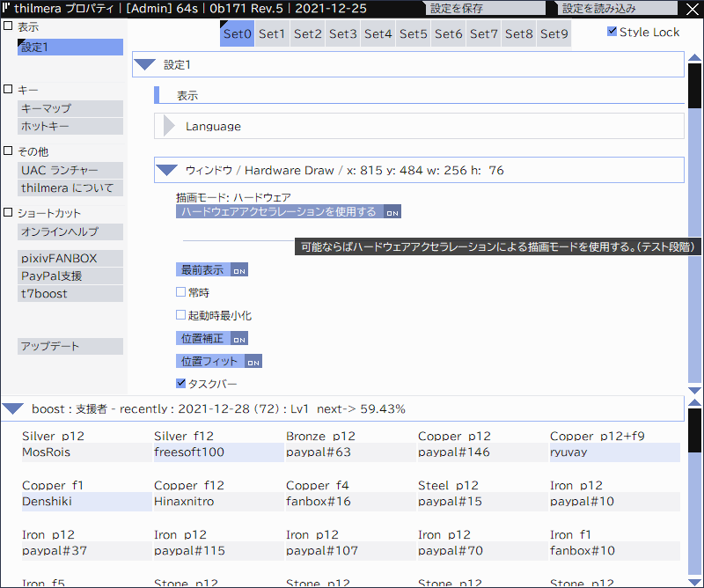Open the ホットキー sidebar item
The height and width of the screenshot is (588, 704).
pos(70,126)
